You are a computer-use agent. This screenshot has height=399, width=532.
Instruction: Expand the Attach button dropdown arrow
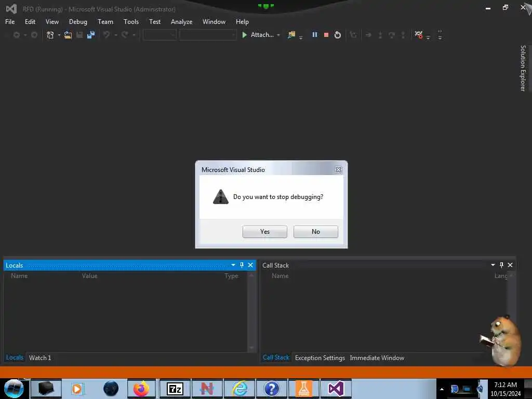coord(278,35)
